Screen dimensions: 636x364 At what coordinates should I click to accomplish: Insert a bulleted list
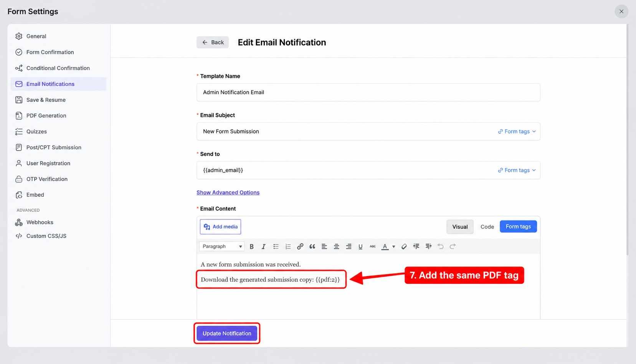pyautogui.click(x=276, y=247)
